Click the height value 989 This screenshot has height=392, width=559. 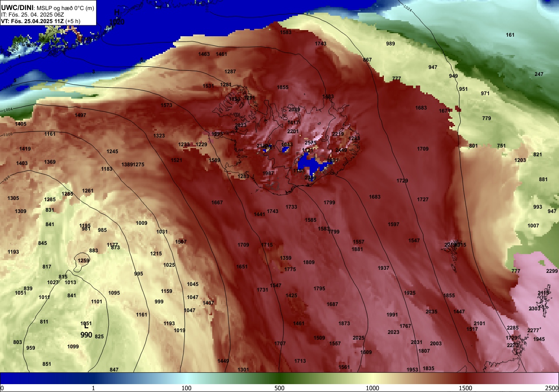[390, 44]
